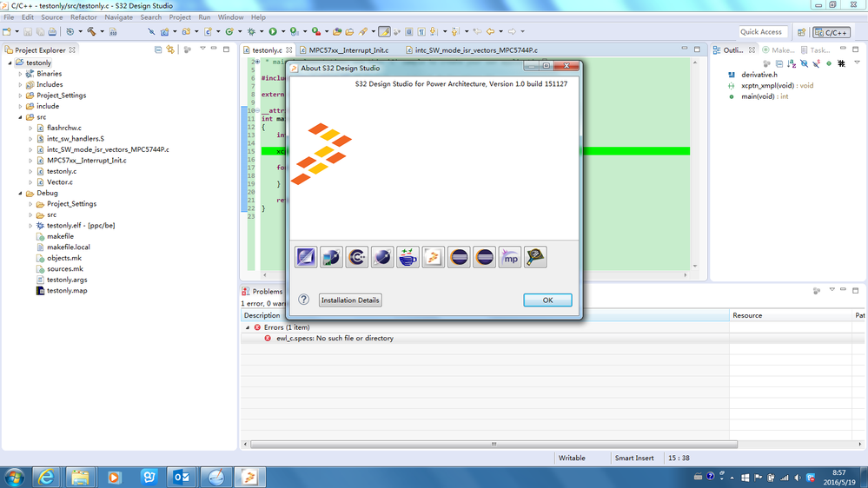Open the Window menu
This screenshot has width=868, height=488.
pyautogui.click(x=230, y=17)
